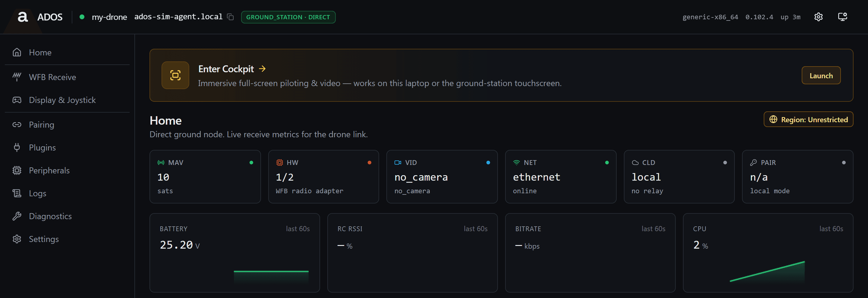Open the WFB Receive page
Viewport: 868px width, 298px height.
click(x=67, y=77)
